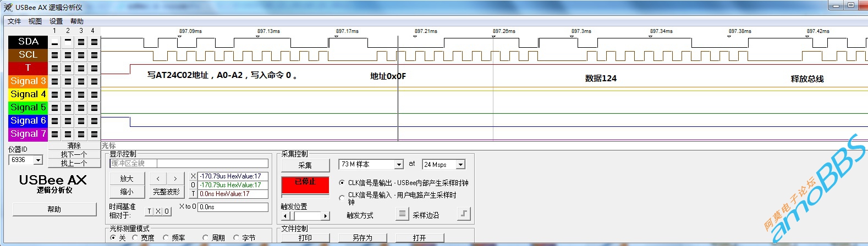The height and width of the screenshot is (246, 868).
Task: Select cursor measurement mode 频率 (frequency)
Action: click(174, 238)
